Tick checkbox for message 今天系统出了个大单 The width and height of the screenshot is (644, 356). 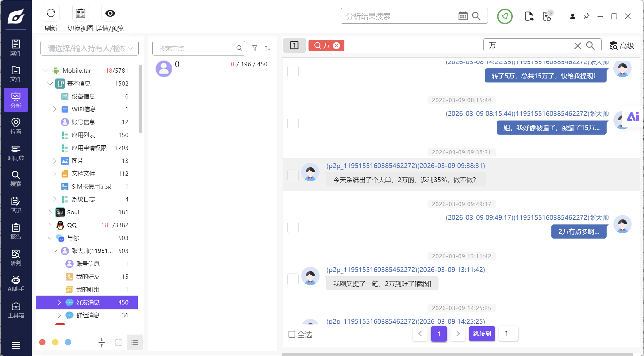click(293, 175)
